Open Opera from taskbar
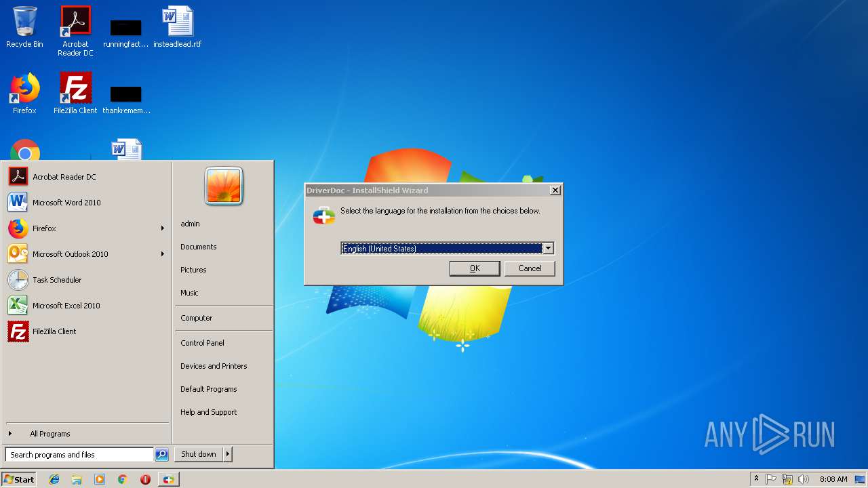The height and width of the screenshot is (488, 868). click(x=145, y=479)
